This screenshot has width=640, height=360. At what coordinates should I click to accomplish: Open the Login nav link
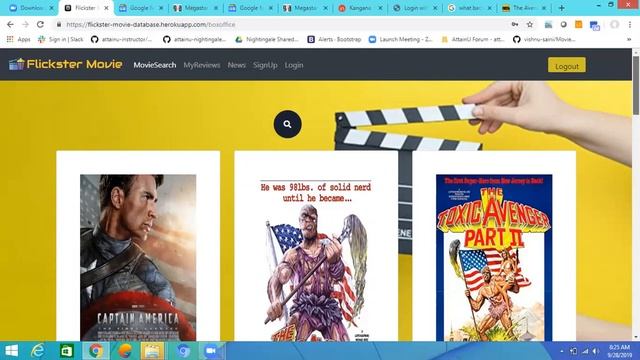coord(294,65)
